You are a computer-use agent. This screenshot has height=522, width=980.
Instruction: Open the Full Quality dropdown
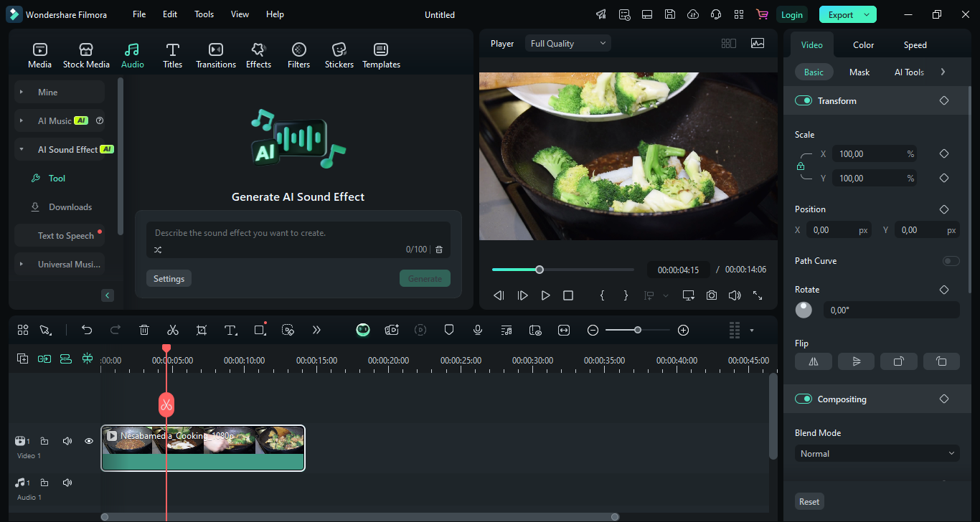[x=568, y=44]
